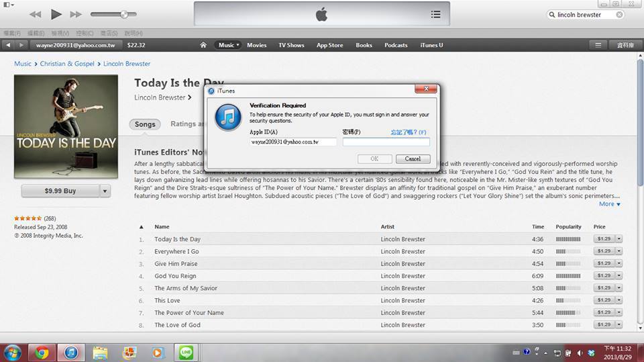Buy Today Is the Day for $1.29
The height and width of the screenshot is (362, 644).
604,238
